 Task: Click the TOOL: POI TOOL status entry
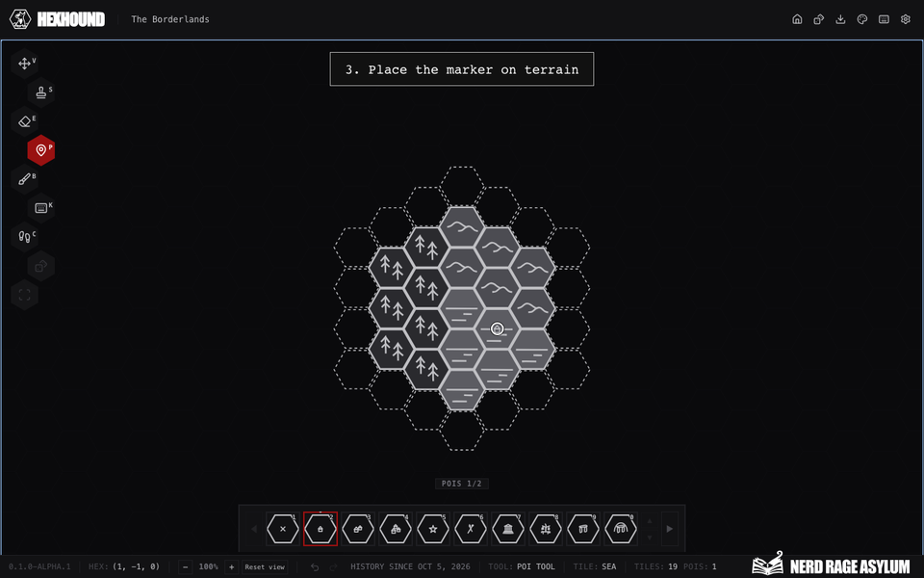tap(522, 566)
